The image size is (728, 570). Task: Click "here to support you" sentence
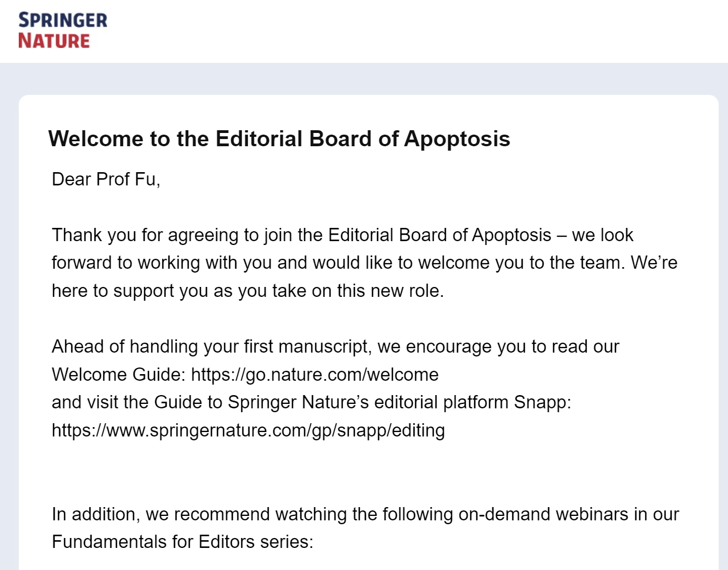point(247,291)
